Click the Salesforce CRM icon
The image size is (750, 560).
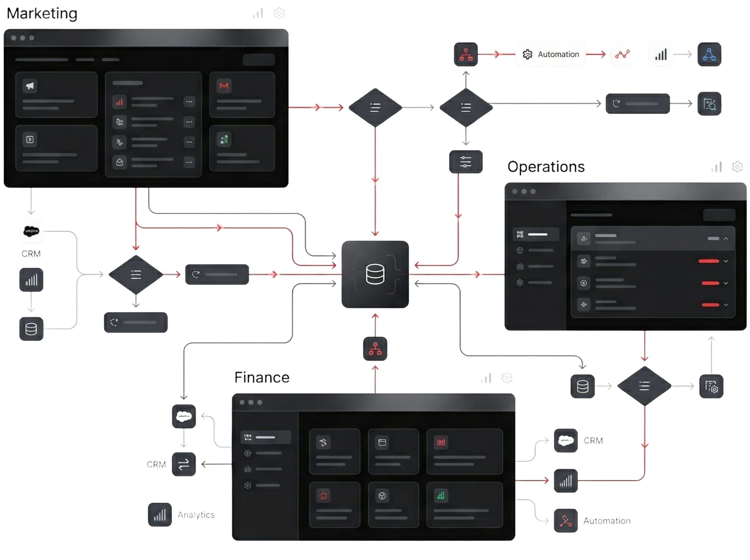click(31, 232)
